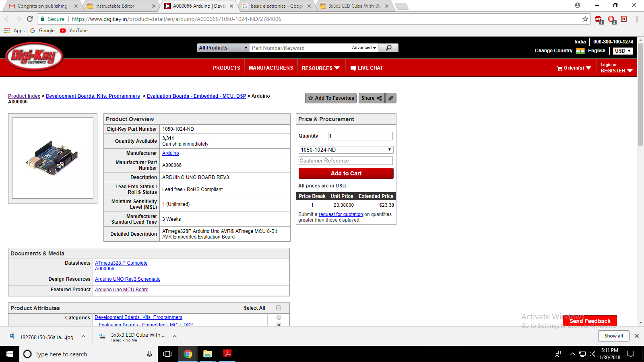The image size is (644, 362).
Task: Click the Send Feedback button
Action: pyautogui.click(x=590, y=321)
